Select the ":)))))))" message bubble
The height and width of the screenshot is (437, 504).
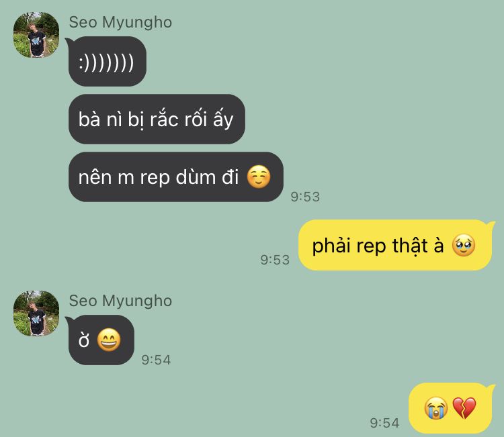pos(108,61)
